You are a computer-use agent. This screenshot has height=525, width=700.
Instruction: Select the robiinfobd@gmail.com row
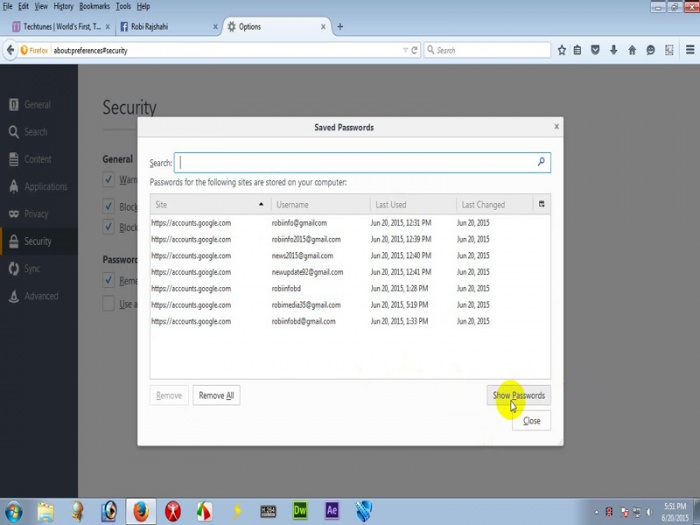click(350, 321)
